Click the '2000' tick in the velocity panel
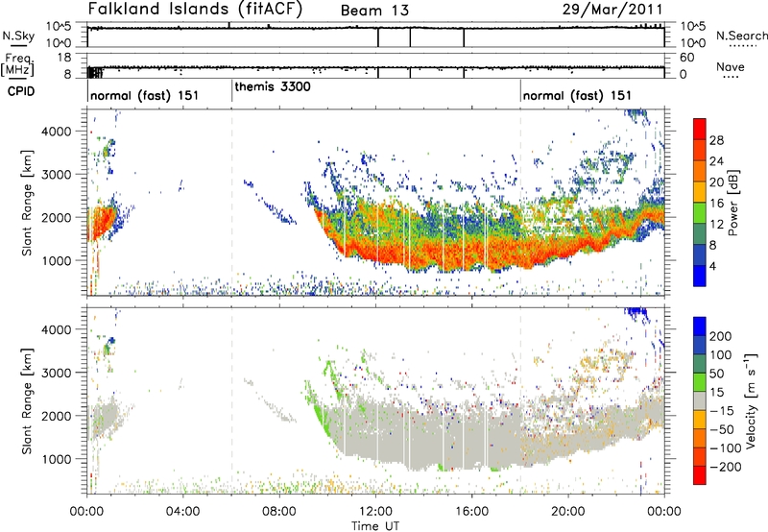The width and height of the screenshot is (768, 532). pyautogui.click(x=57, y=416)
